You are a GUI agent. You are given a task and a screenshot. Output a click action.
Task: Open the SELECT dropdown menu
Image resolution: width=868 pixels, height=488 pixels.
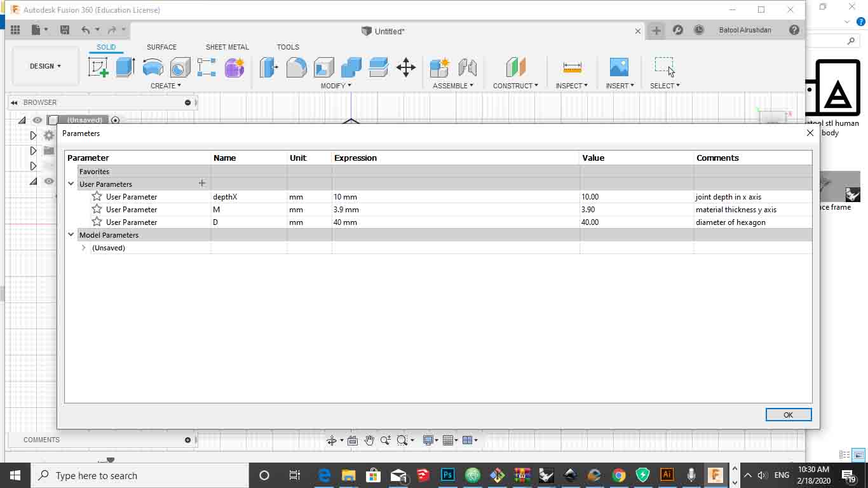tap(665, 86)
